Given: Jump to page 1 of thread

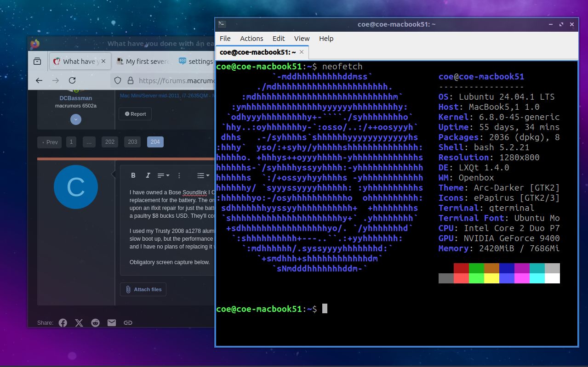Looking at the screenshot, I should pos(71,142).
